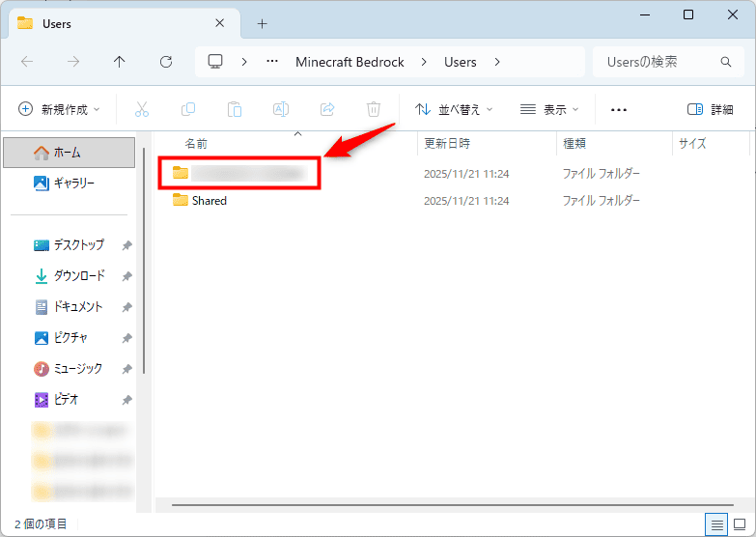Click the PC monitor icon in address bar
The image size is (756, 537).
coord(215,62)
